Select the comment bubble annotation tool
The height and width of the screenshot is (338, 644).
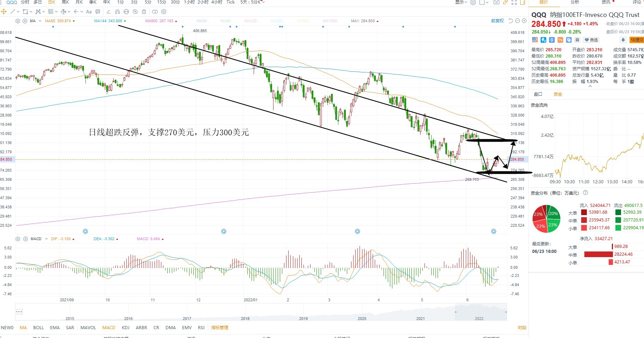(x=98, y=12)
